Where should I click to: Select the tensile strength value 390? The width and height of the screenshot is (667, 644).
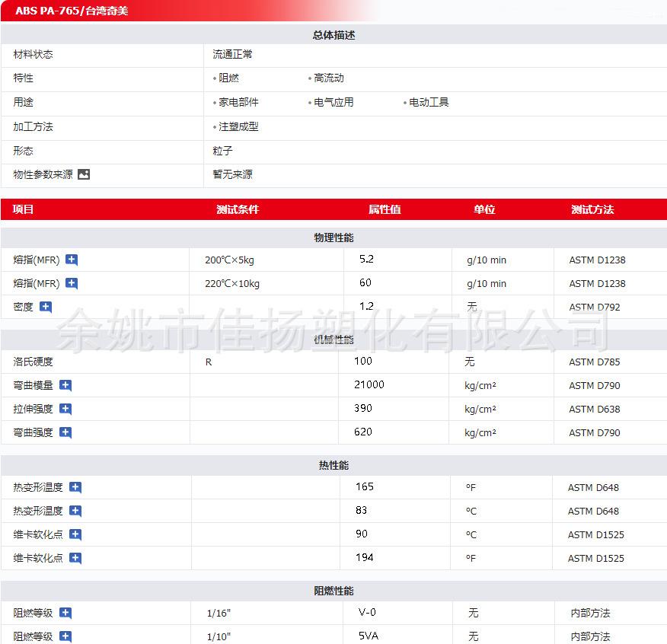363,408
